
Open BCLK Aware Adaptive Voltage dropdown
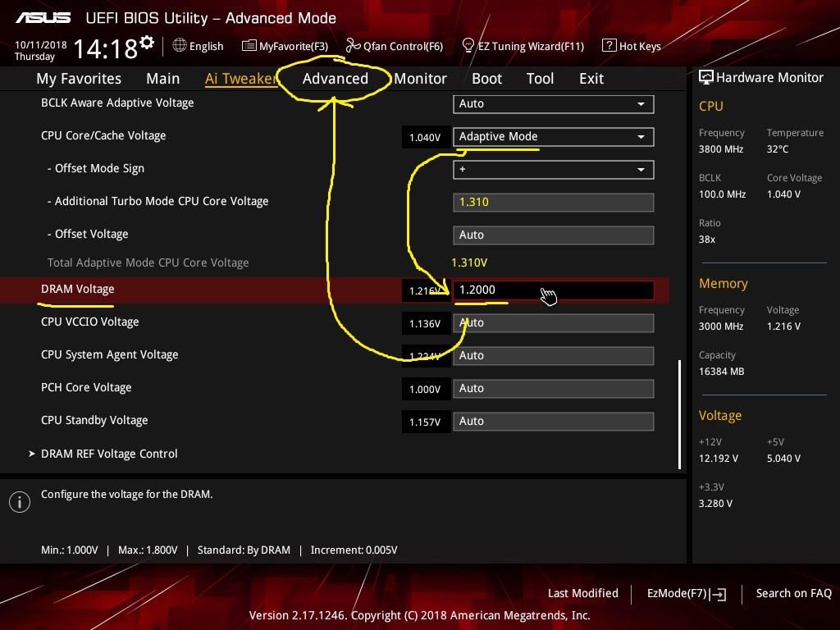[553, 104]
